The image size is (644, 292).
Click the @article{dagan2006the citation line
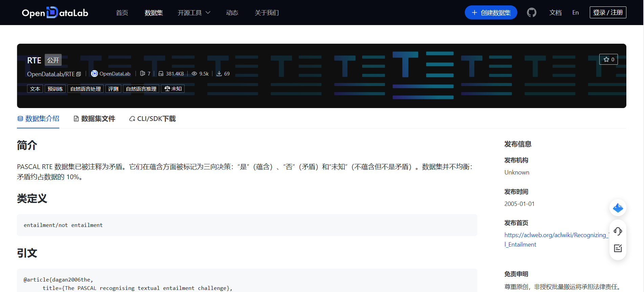pyautogui.click(x=58, y=279)
